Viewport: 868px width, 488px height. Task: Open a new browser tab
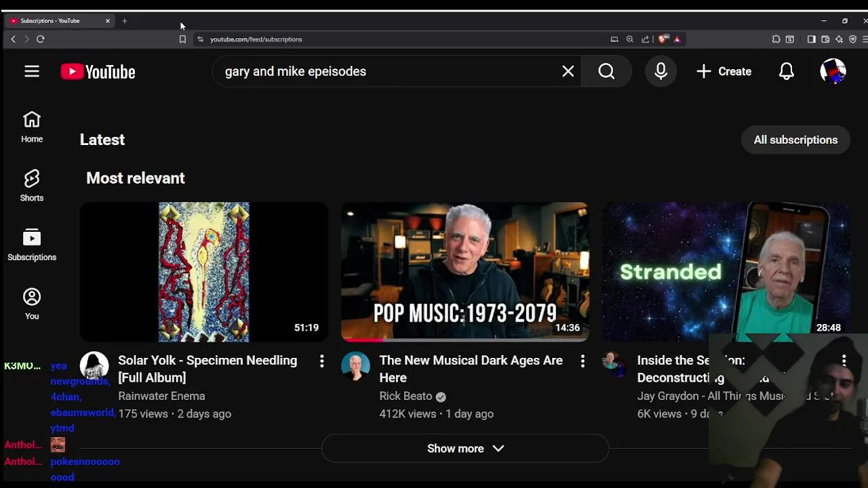[x=124, y=21]
